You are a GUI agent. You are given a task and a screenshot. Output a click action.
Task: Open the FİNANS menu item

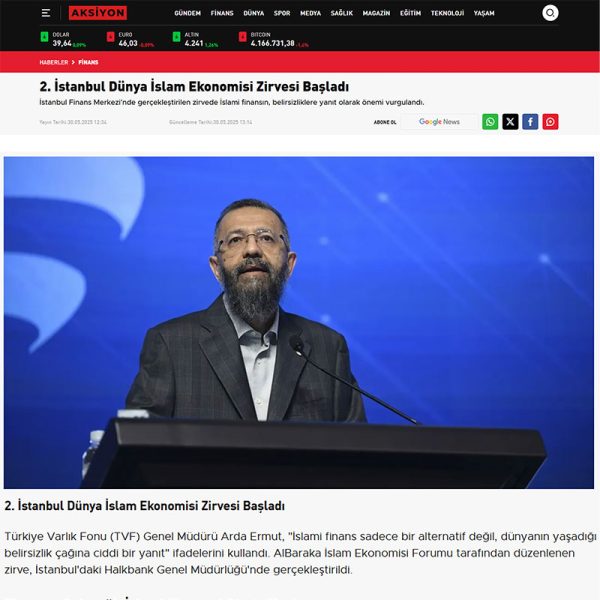point(222,13)
